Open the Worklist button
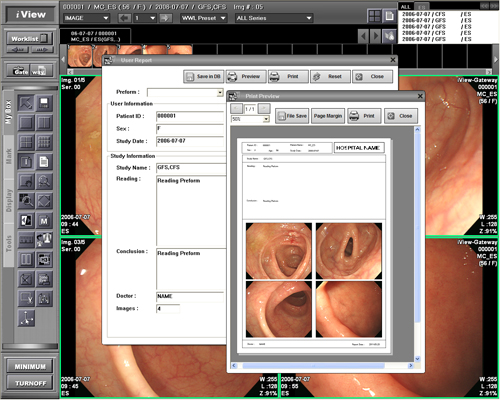Viewport: 500px width, 400px height. pyautogui.click(x=29, y=39)
